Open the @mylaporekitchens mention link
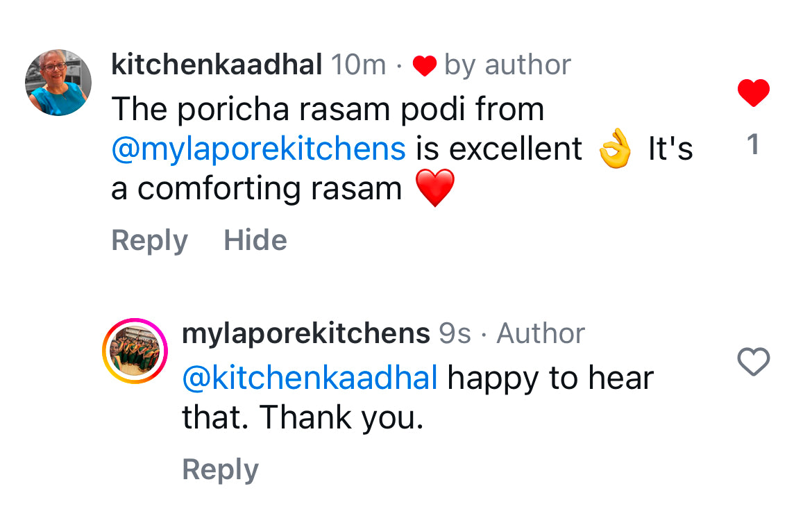The height and width of the screenshot is (516, 812). [x=257, y=147]
